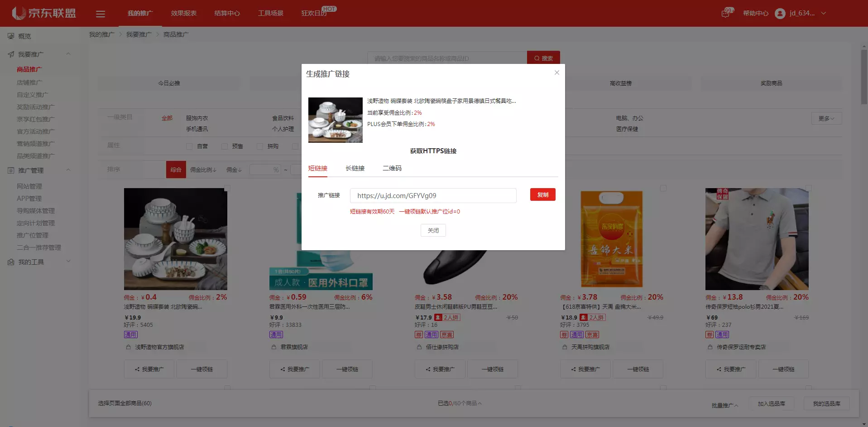Select checkbox on 传奇保罗 polo shirt card
The width and height of the screenshot is (868, 427).
coord(809,188)
